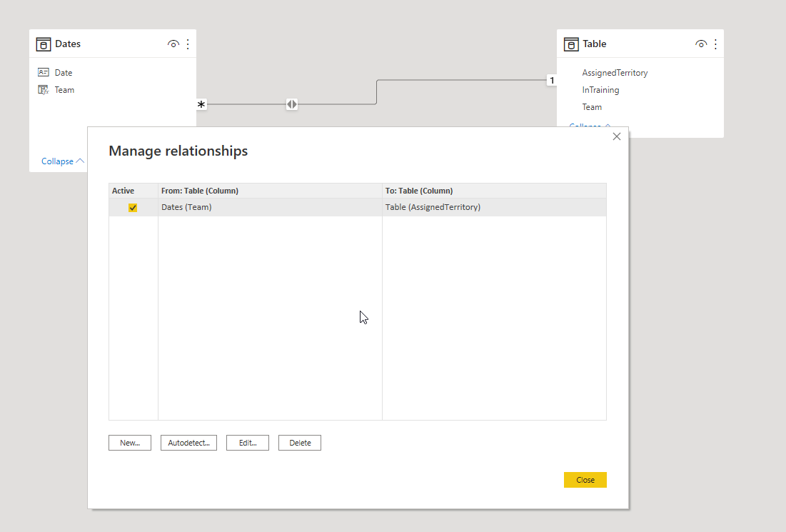Click the Autodetect... button

coord(188,443)
